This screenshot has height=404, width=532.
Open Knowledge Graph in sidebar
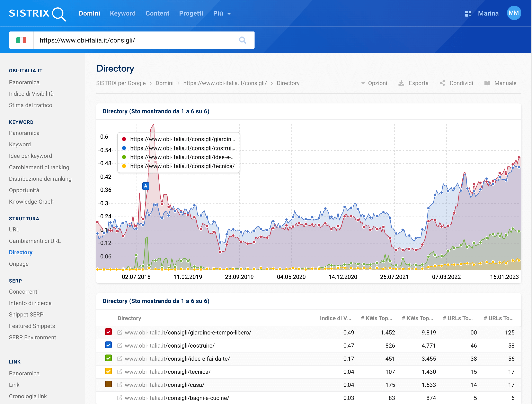(x=31, y=202)
